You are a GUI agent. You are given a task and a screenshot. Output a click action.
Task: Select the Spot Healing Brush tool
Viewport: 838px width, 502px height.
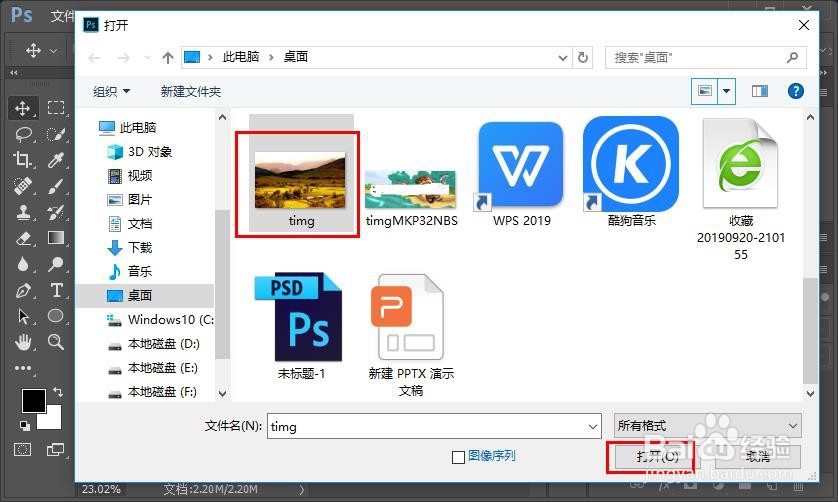click(x=23, y=186)
